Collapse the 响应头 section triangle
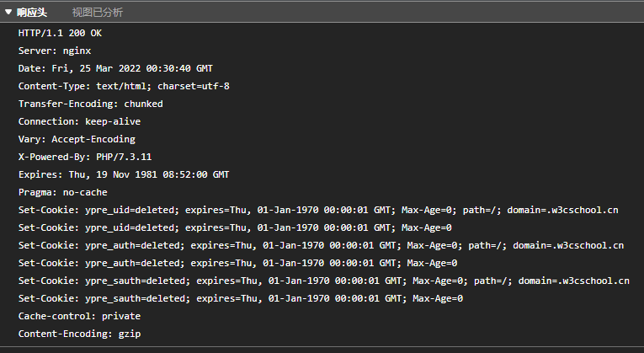Image resolution: width=644 pixels, height=353 pixels. [x=8, y=13]
